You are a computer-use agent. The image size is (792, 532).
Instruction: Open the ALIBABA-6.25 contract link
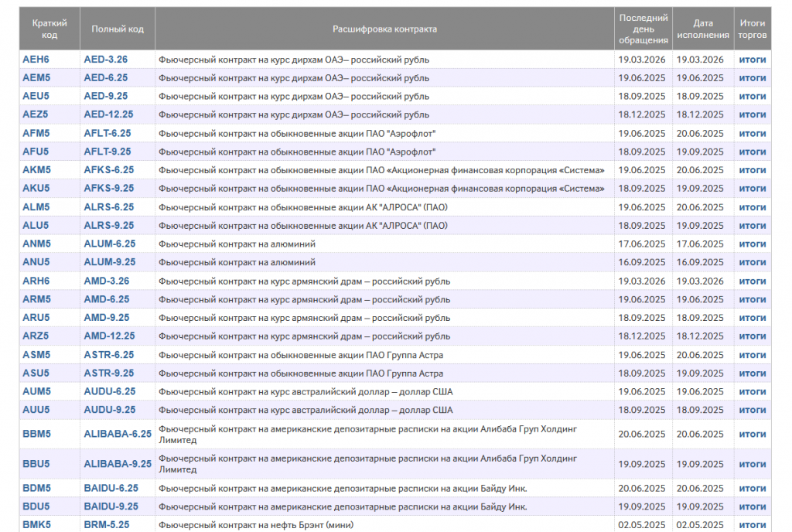click(x=118, y=434)
